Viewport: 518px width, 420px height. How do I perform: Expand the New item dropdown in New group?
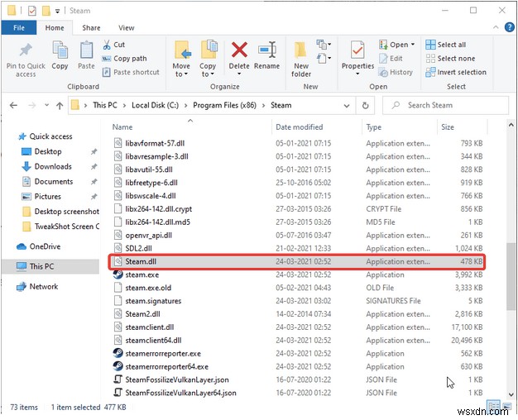click(x=324, y=44)
